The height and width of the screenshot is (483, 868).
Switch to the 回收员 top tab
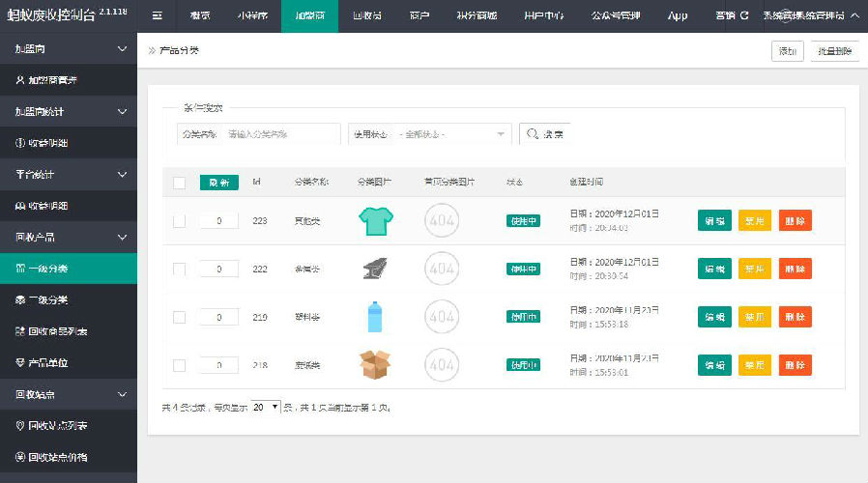pos(367,15)
